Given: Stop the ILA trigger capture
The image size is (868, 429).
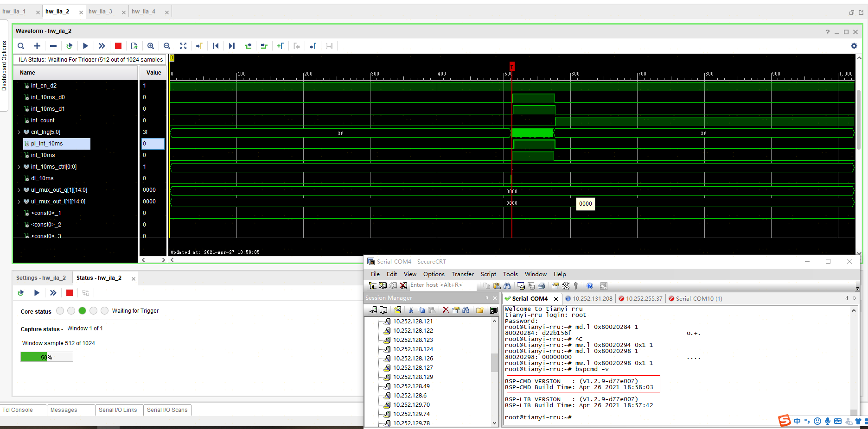Looking at the screenshot, I should pyautogui.click(x=118, y=46).
